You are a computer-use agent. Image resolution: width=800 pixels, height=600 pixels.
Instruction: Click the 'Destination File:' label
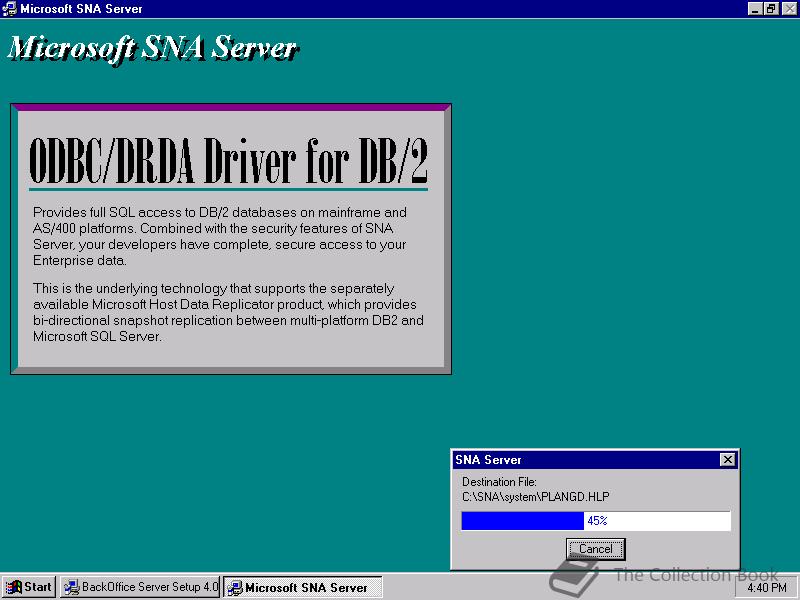coord(499,482)
